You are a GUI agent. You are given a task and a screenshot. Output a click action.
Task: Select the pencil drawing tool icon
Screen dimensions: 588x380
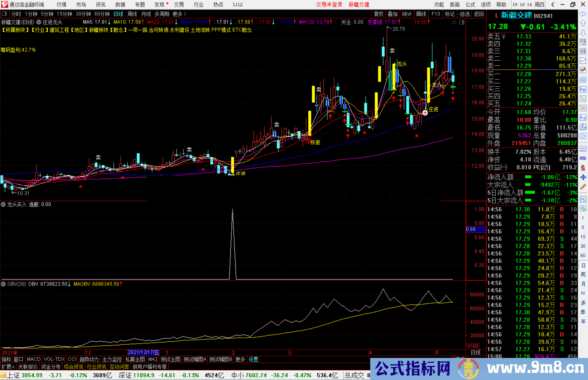(583, 187)
